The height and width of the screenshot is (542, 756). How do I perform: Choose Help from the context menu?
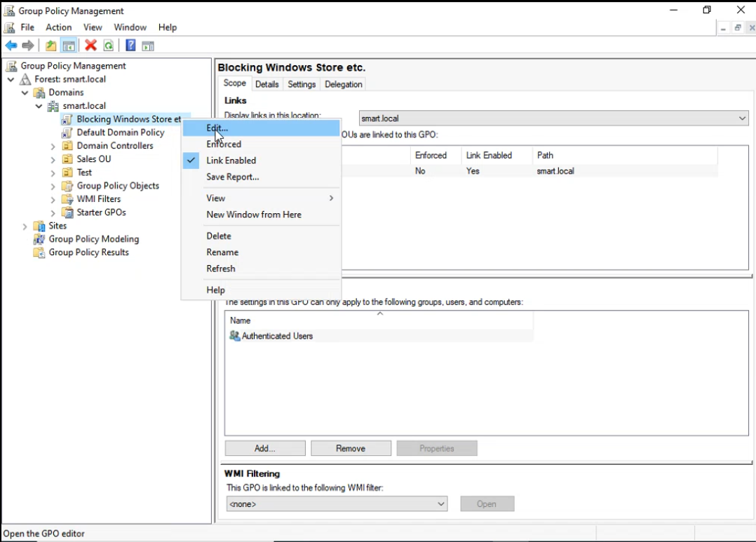point(262,290)
